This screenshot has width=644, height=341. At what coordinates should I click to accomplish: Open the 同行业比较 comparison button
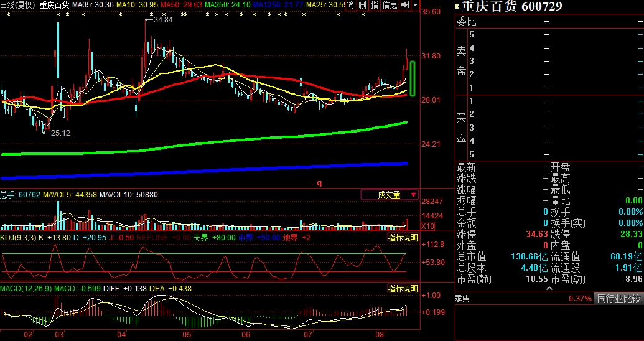click(619, 299)
